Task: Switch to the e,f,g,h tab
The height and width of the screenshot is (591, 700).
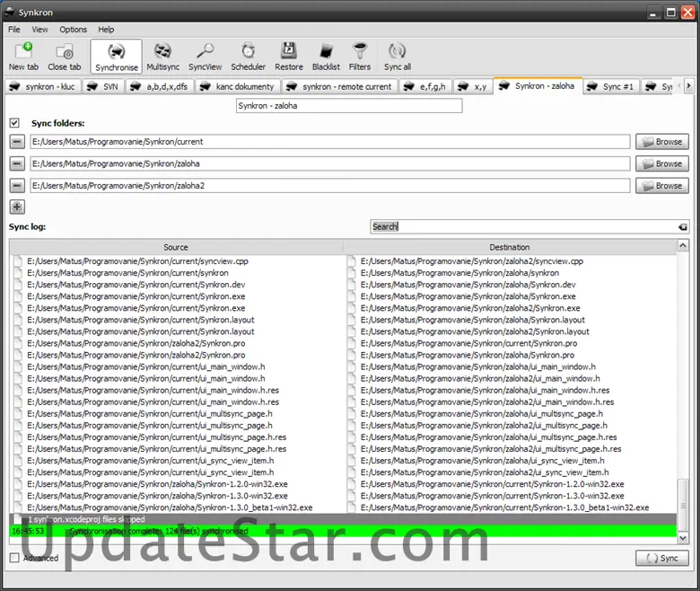Action: (x=426, y=86)
